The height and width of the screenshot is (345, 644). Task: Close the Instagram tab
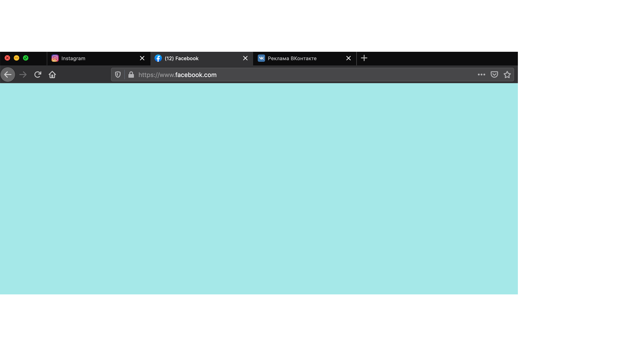click(x=142, y=58)
